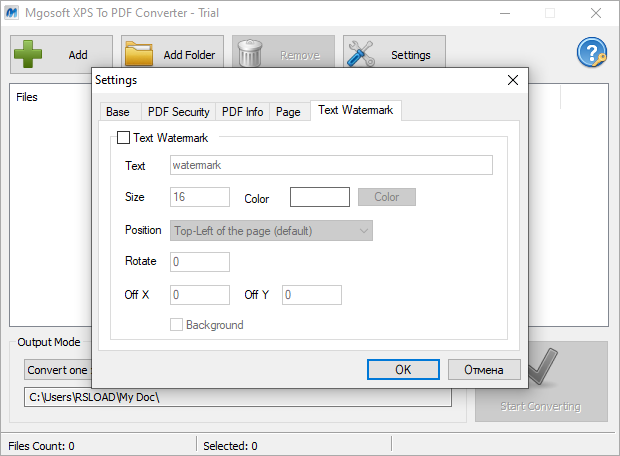Screen dimensions: 620x456
Task: Click the Size field showing 16
Action: pyautogui.click(x=200, y=197)
